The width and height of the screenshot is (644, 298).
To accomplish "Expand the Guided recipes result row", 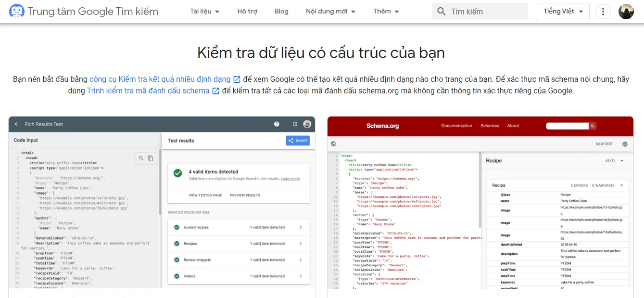I will tap(239, 227).
